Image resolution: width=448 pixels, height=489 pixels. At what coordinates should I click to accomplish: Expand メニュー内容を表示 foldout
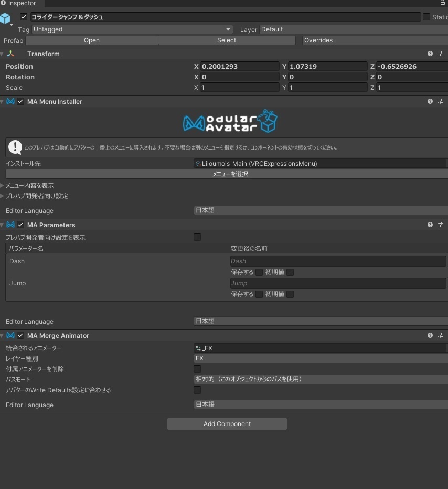2,186
